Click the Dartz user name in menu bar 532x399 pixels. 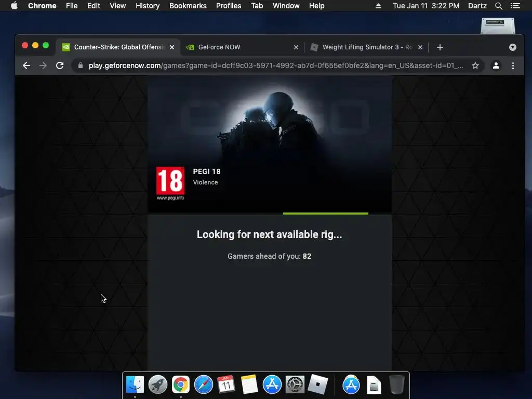[x=477, y=6]
